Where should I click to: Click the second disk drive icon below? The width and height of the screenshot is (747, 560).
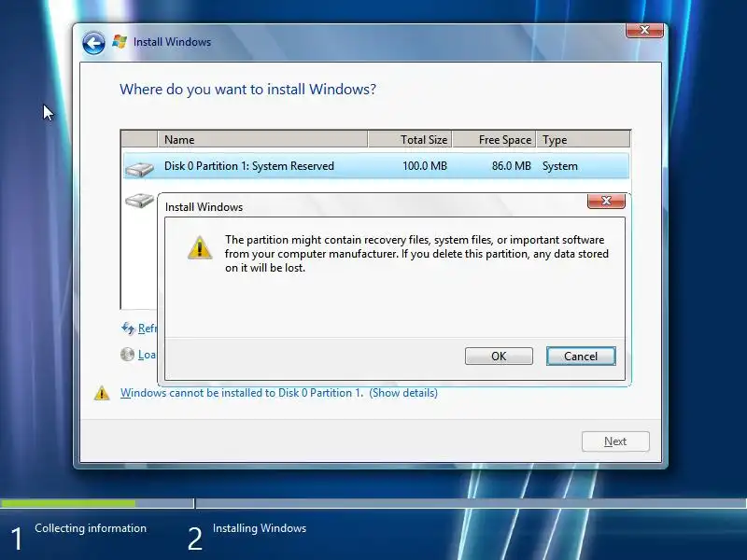click(x=139, y=200)
